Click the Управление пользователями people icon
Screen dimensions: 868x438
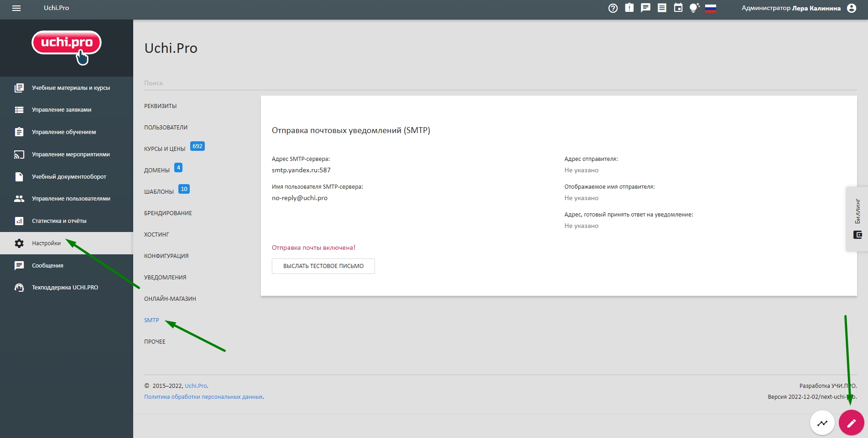point(19,199)
